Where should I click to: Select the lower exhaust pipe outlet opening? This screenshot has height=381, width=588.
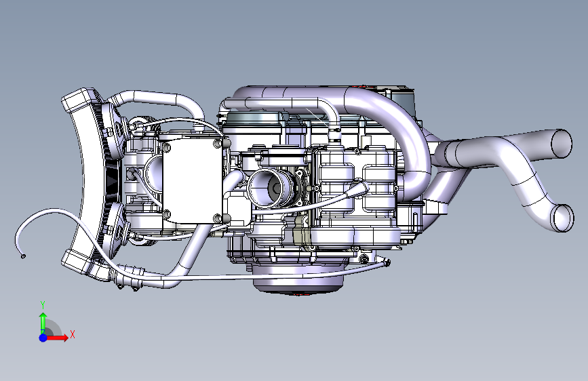(564, 218)
